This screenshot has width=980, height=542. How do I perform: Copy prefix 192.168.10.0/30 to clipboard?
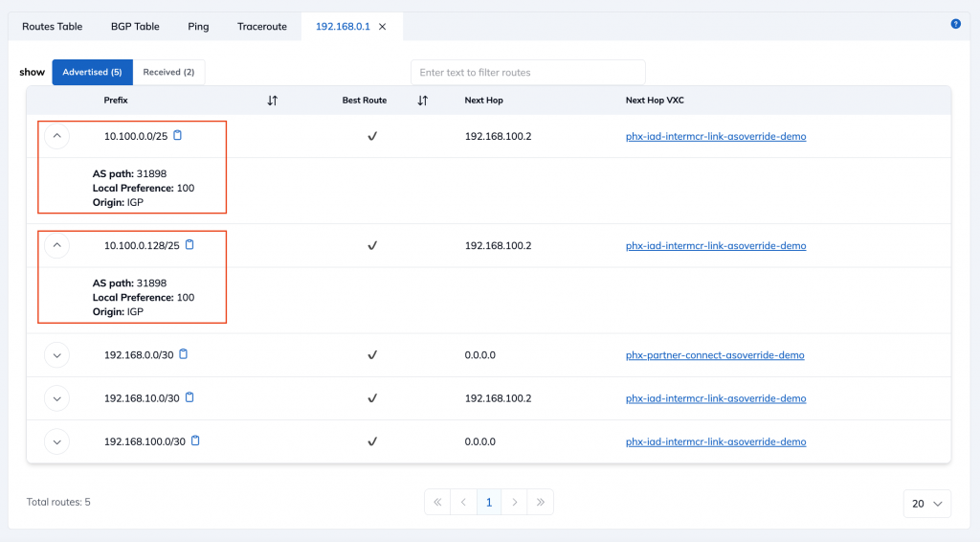[189, 397]
